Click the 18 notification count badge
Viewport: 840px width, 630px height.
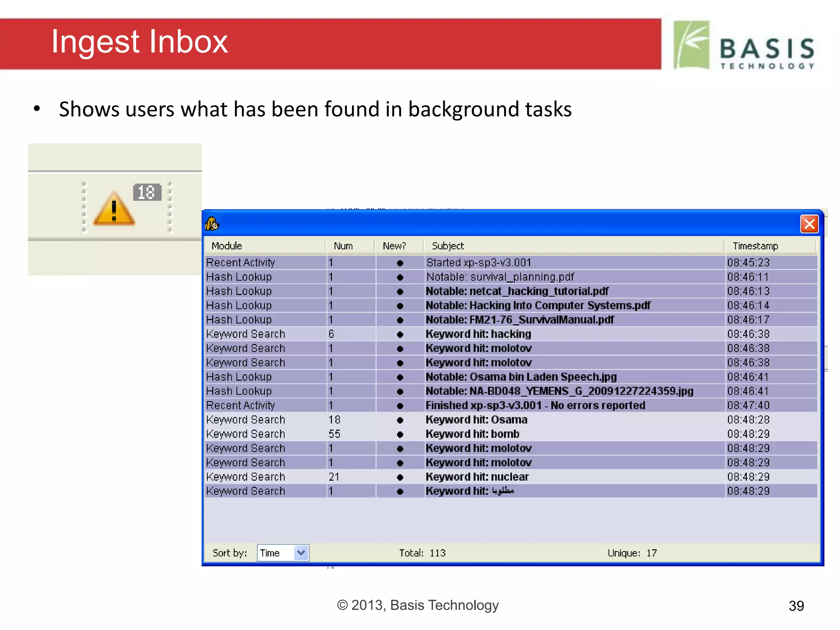[x=147, y=192]
